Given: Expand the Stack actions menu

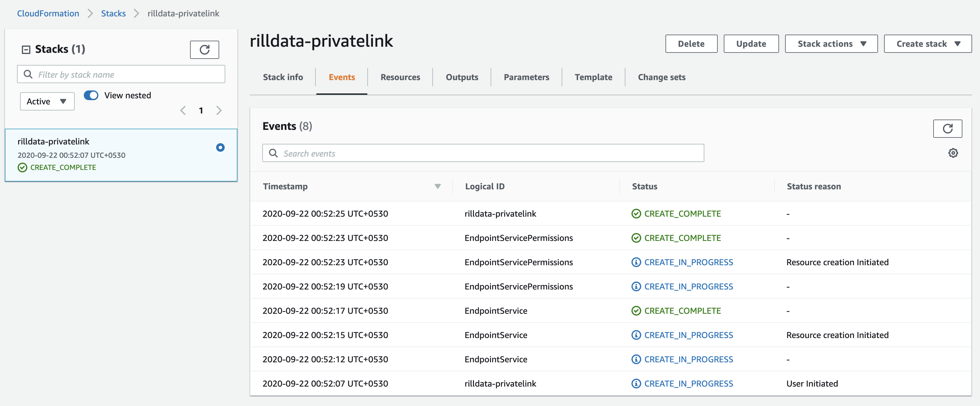Looking at the screenshot, I should [831, 44].
